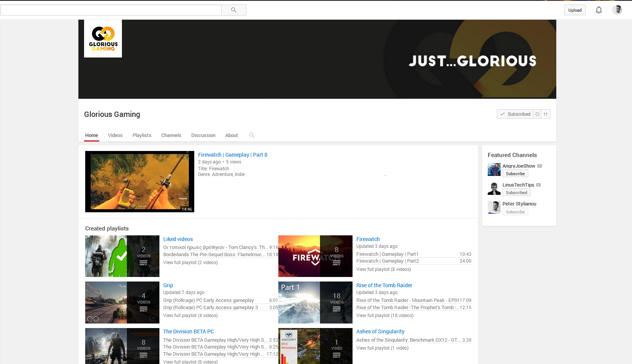Open the Channels tab
632x364 pixels.
[x=171, y=135]
